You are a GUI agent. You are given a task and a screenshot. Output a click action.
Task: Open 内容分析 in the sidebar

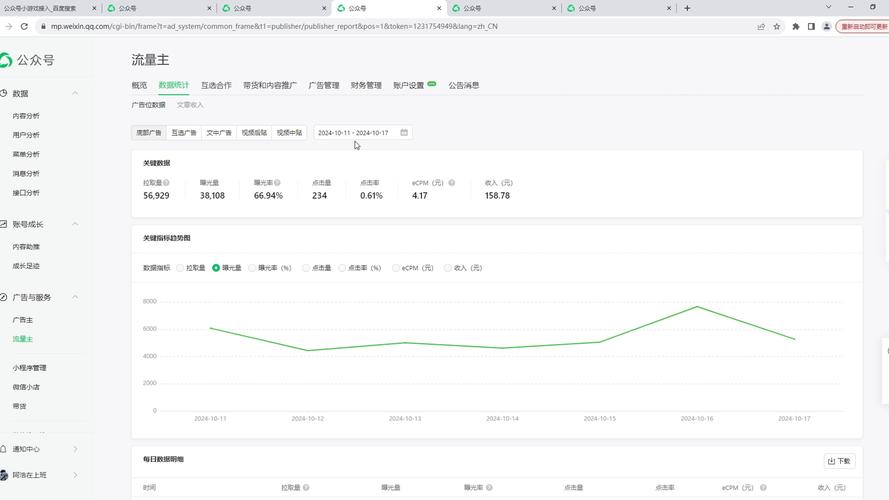point(26,116)
